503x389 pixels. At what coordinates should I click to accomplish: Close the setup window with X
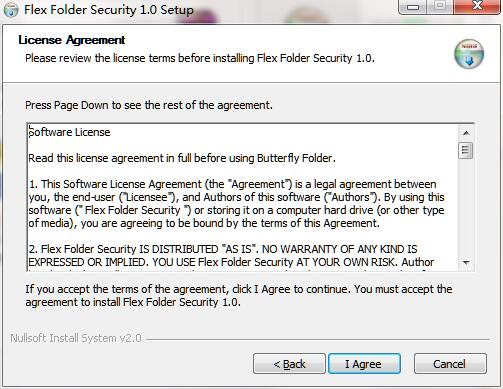click(477, 7)
